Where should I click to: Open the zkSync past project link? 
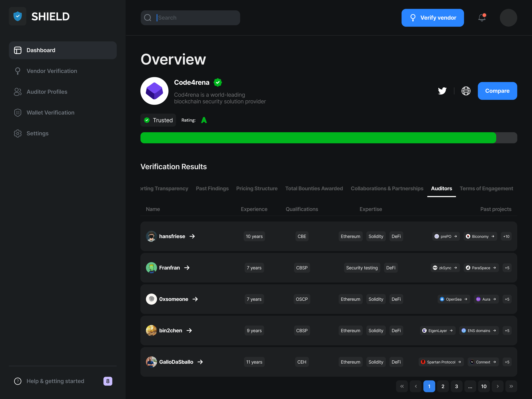pos(445,268)
